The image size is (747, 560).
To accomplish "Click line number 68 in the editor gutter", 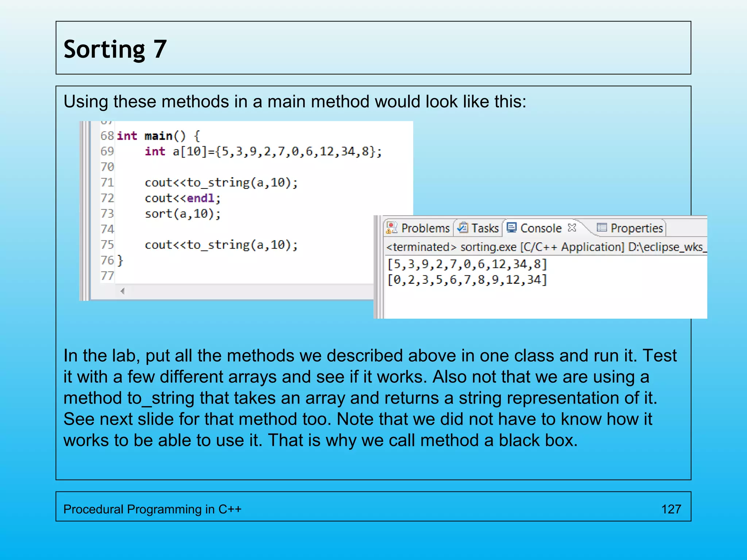I will pos(107,136).
